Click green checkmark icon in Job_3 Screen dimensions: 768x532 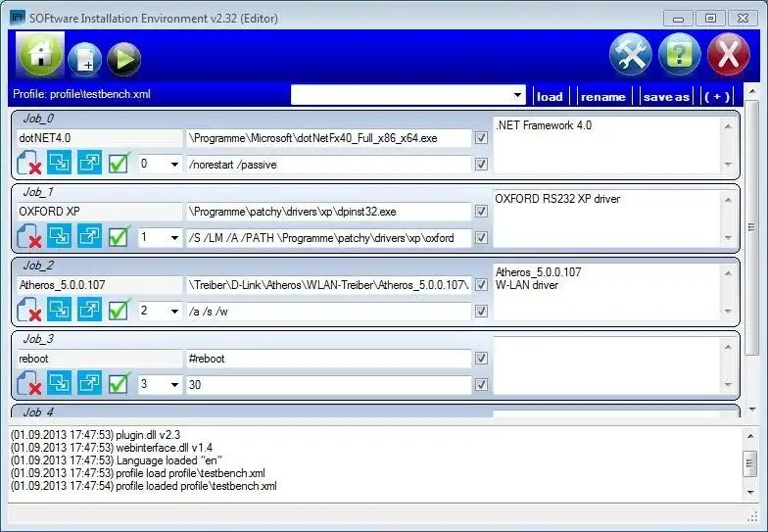(120, 383)
